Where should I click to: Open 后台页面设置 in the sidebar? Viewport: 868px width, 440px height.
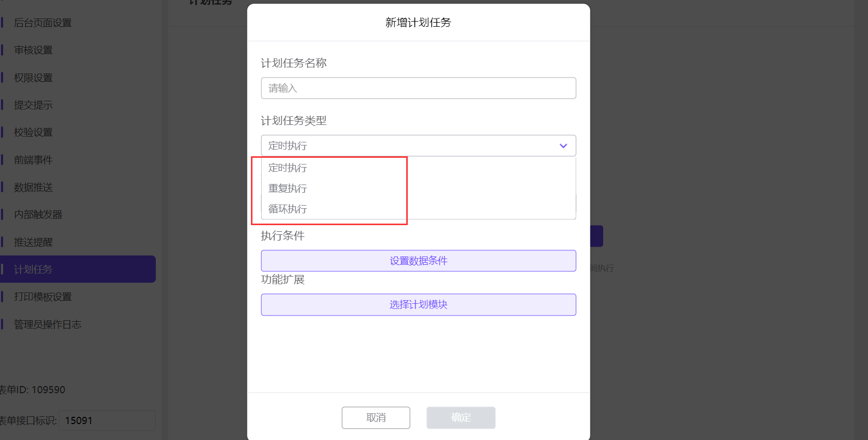43,23
